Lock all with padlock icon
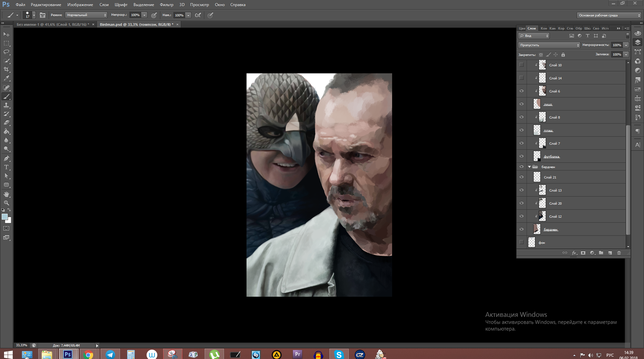 563,55
